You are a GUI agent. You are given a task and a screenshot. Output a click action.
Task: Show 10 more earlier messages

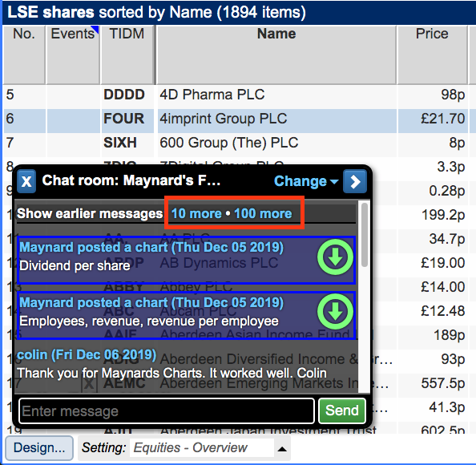tap(196, 213)
